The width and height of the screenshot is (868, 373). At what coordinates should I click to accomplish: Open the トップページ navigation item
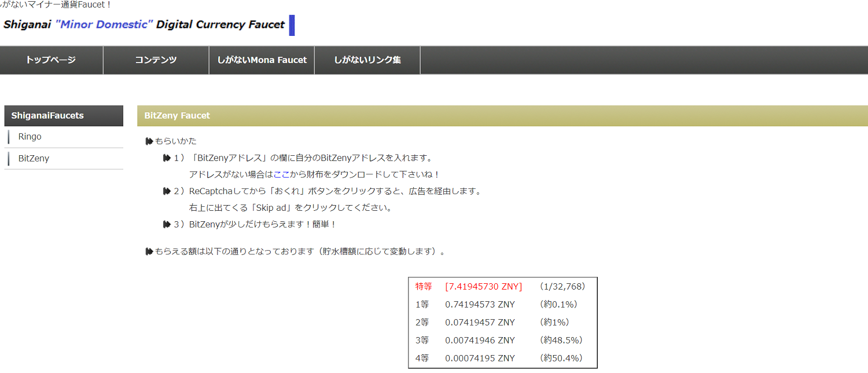[51, 60]
